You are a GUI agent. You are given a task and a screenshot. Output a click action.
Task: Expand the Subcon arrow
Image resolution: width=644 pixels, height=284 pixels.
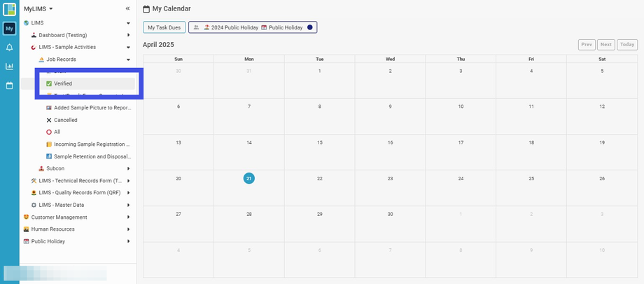pyautogui.click(x=128, y=169)
